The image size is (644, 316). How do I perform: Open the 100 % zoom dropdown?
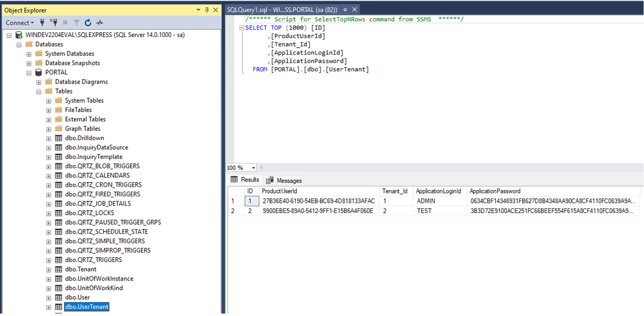253,168
